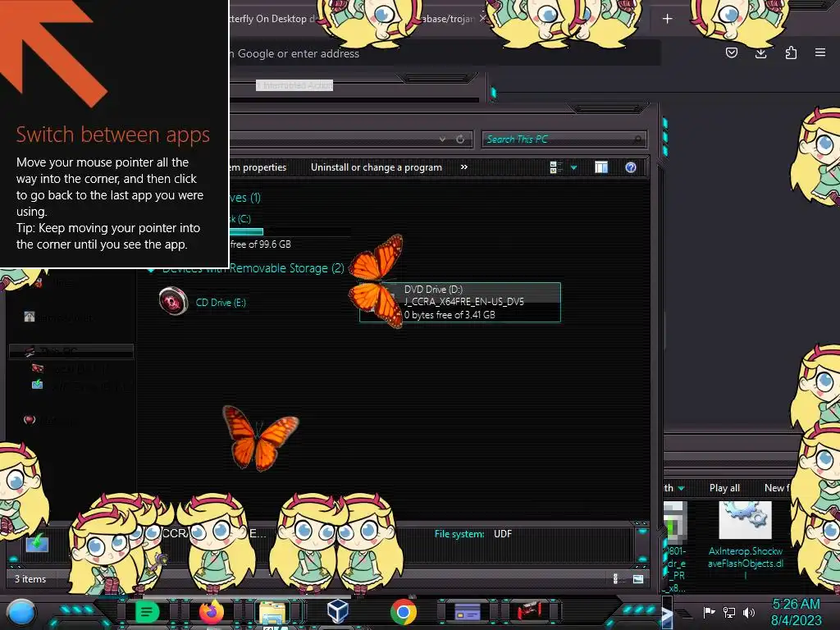
Task: Click the blue DVD drive icon under This PC
Action: (38, 385)
